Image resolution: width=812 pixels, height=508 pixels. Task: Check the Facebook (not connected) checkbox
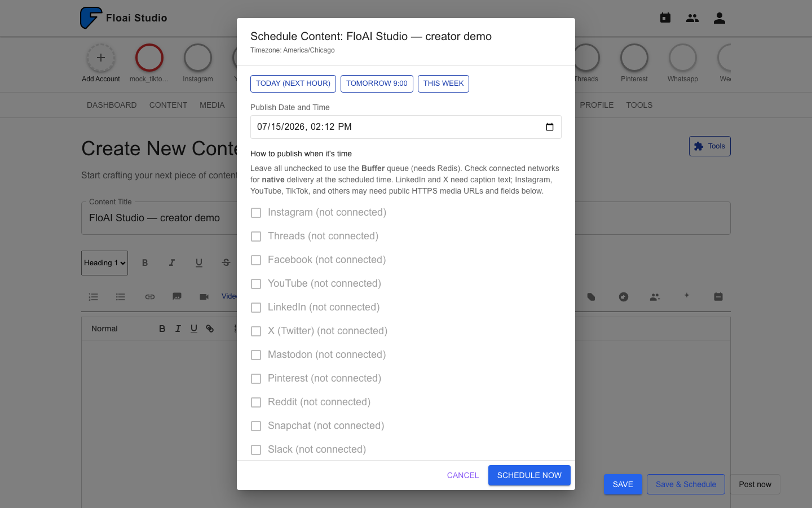click(x=256, y=260)
